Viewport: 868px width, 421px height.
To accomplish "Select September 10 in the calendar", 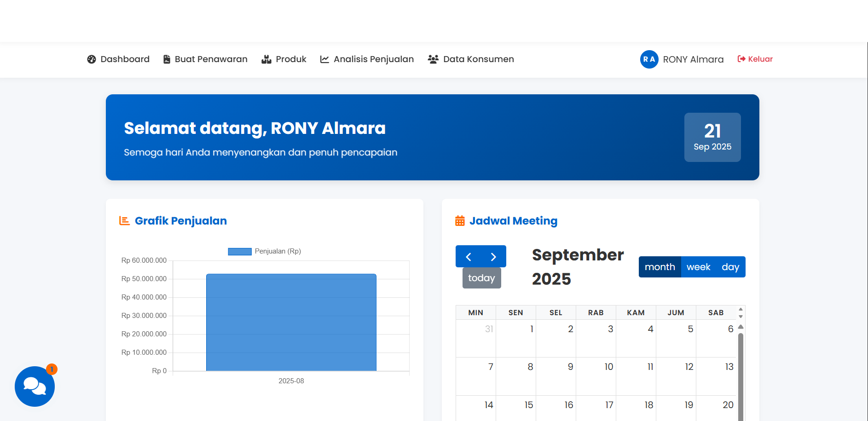I will click(x=596, y=376).
